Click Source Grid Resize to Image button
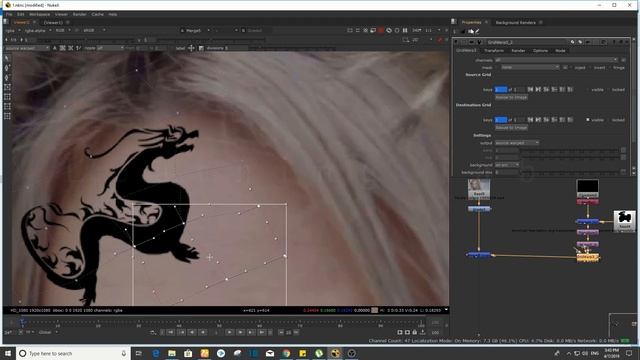 (x=511, y=97)
